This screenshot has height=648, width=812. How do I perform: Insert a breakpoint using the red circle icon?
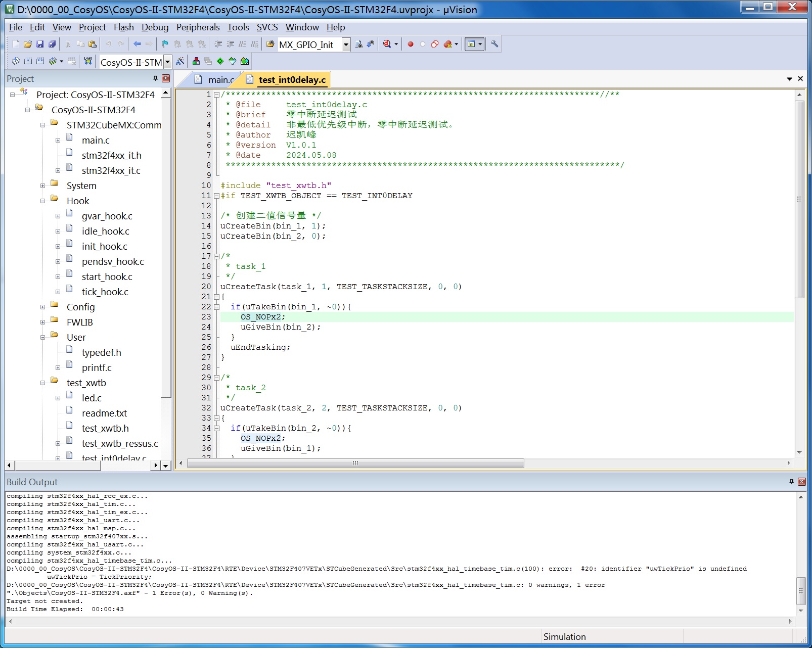pos(411,44)
